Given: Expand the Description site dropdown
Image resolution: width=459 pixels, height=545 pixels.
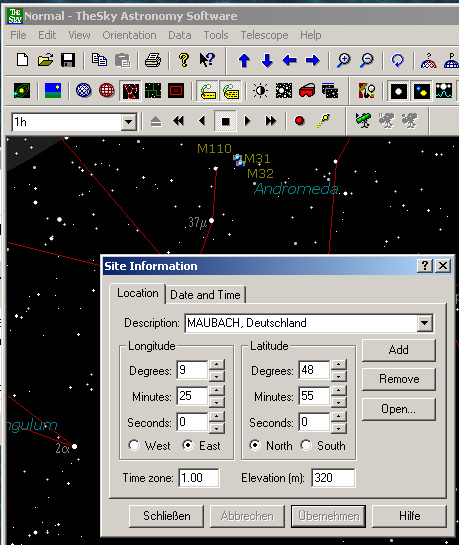Looking at the screenshot, I should click(425, 323).
